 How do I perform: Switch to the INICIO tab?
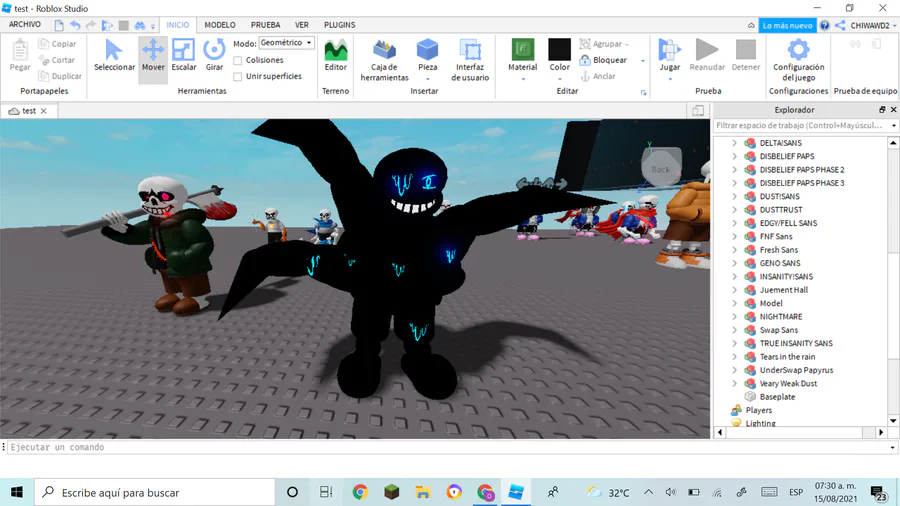(177, 25)
